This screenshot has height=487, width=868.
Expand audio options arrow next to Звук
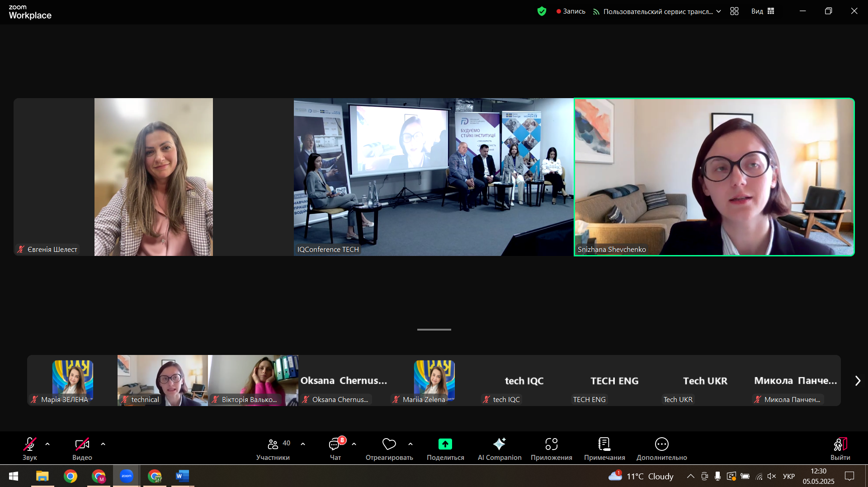point(47,444)
